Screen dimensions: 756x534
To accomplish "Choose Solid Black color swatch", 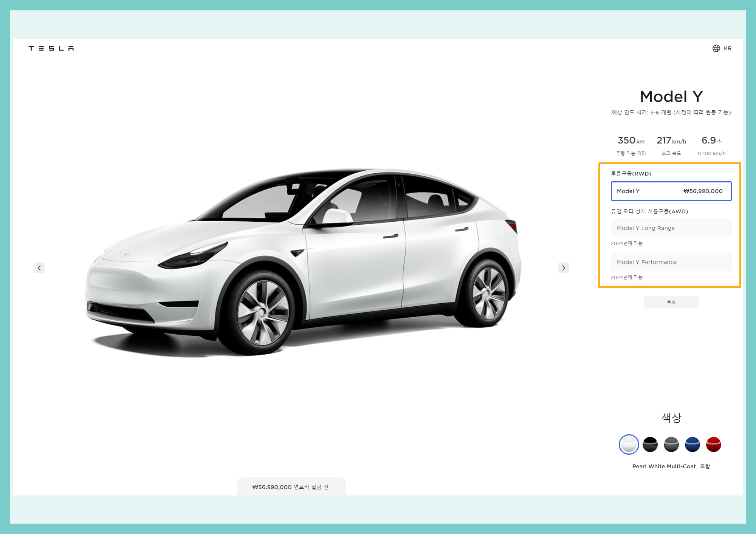I will 650,444.
